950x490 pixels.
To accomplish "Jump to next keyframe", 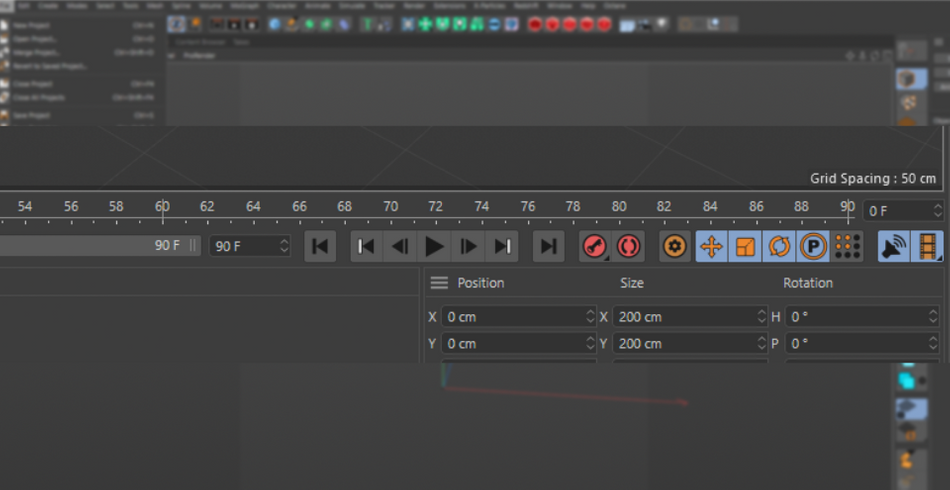I will coord(502,247).
